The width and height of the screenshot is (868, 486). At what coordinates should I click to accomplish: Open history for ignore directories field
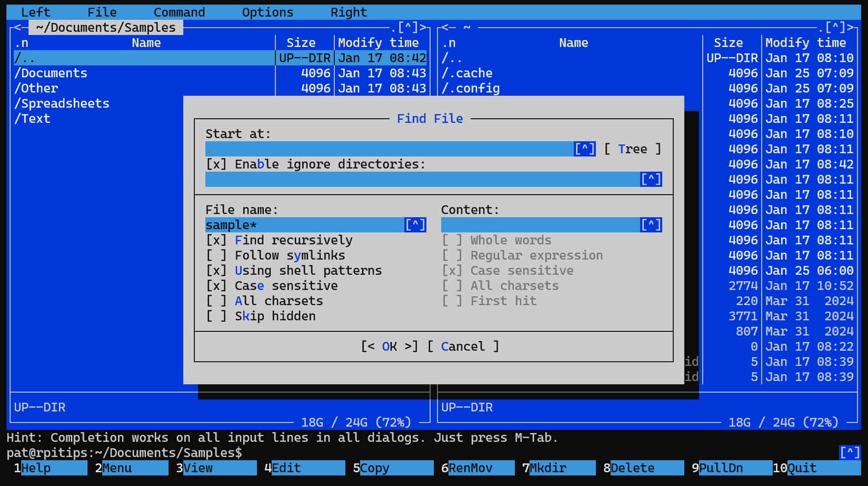click(651, 179)
